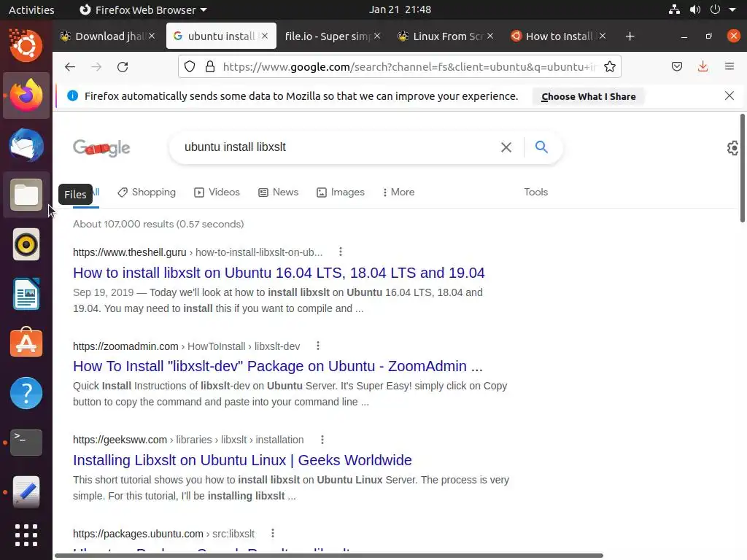747x560 pixels.
Task: Open the Save to Pocket icon
Action: click(676, 66)
